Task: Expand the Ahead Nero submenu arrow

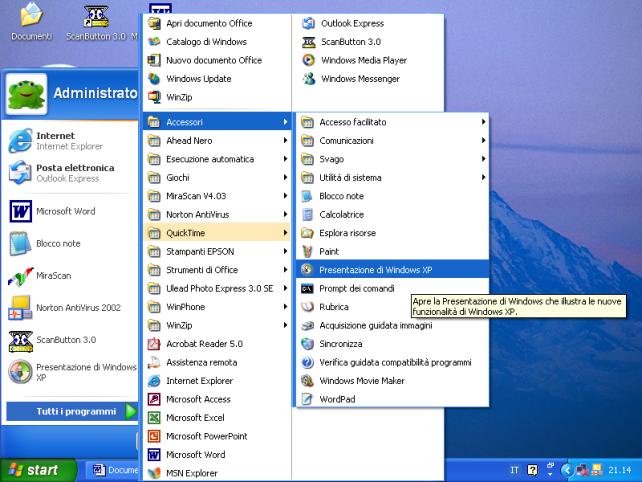Action: click(x=285, y=140)
